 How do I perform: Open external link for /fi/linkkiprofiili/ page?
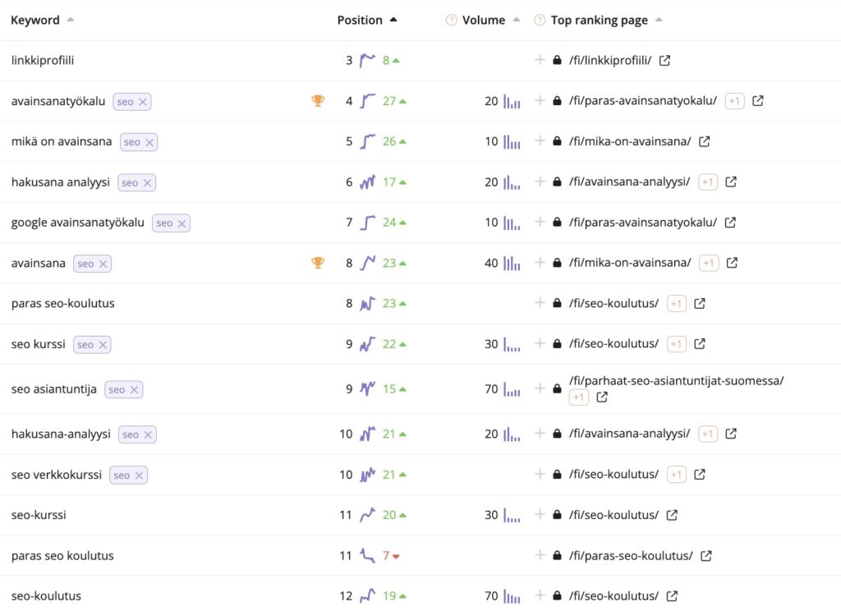point(664,61)
